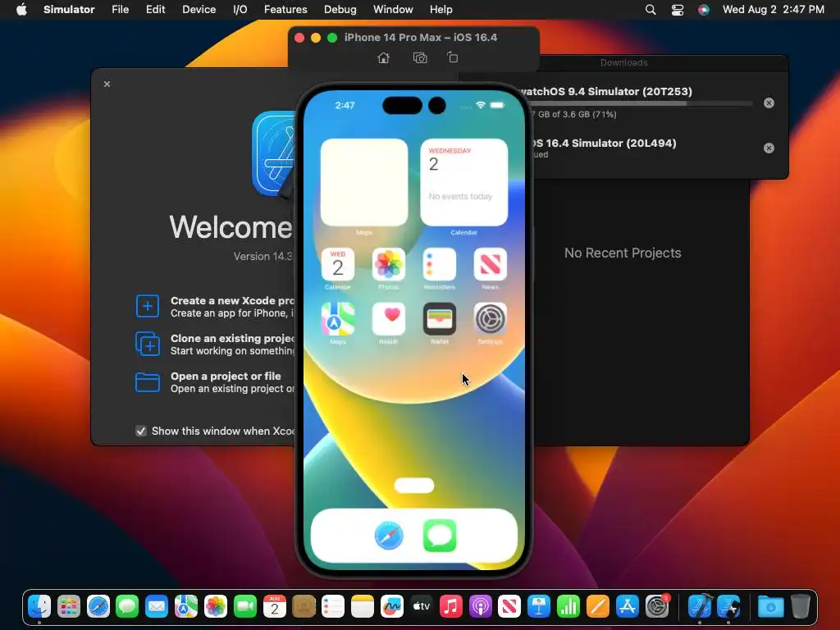Open the Window menu

pos(393,9)
